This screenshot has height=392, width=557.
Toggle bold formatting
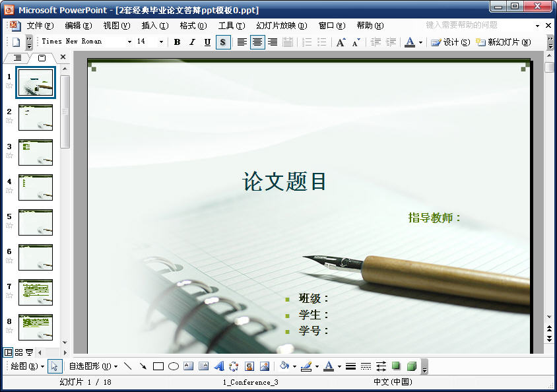[x=177, y=42]
